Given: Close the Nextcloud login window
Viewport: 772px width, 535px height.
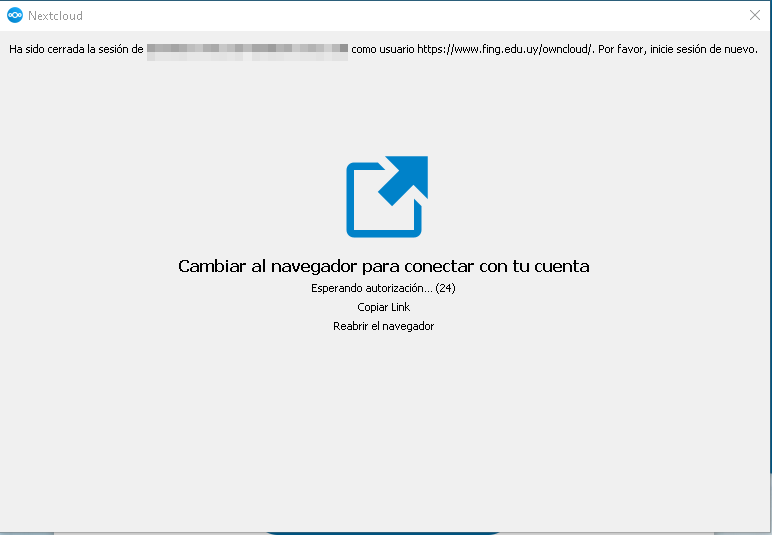Looking at the screenshot, I should pos(755,15).
